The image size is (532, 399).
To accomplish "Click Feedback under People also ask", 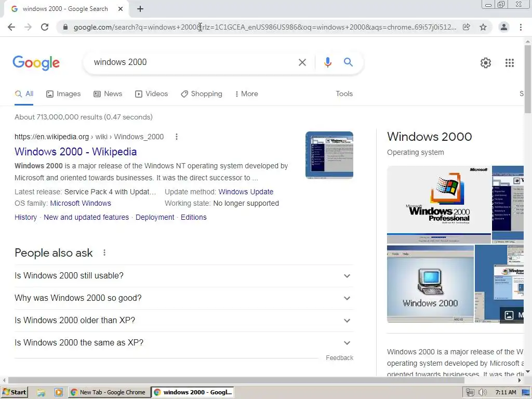I will (339, 358).
